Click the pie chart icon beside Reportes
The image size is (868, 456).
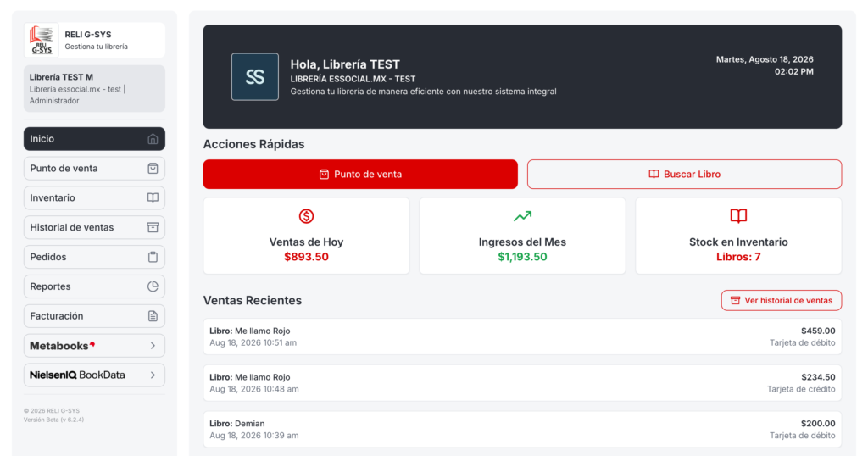[x=153, y=286]
